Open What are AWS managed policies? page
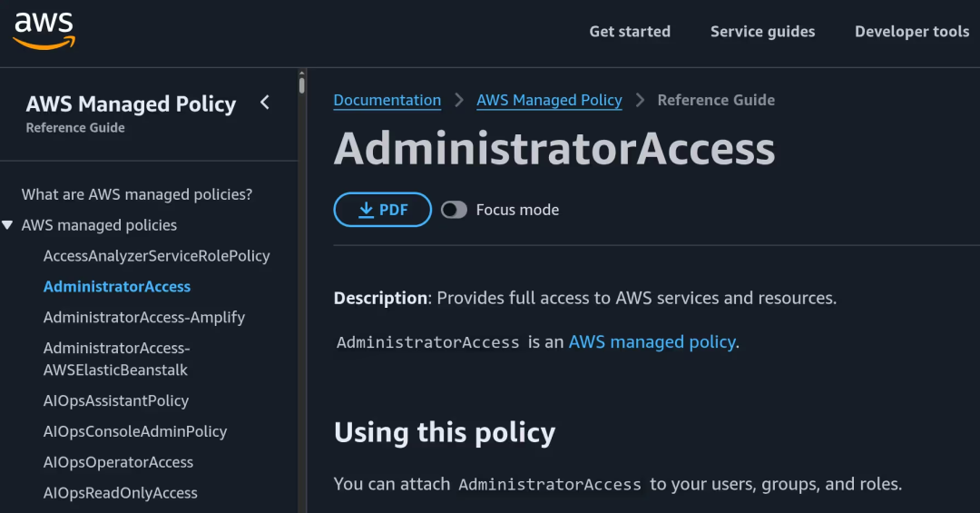Viewport: 980px width, 513px height. coord(137,194)
